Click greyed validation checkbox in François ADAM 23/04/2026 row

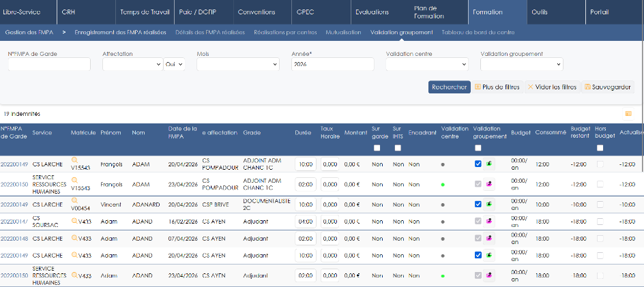pyautogui.click(x=478, y=184)
